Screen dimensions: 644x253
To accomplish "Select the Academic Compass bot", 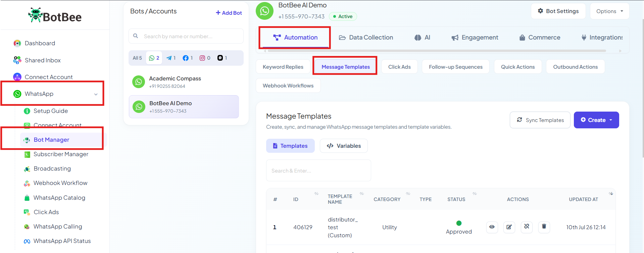I will (x=184, y=82).
